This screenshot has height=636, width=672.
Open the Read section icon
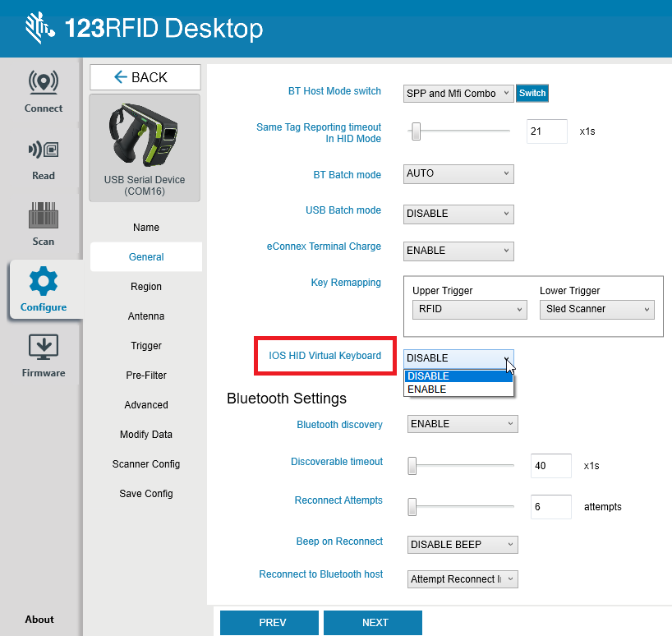(43, 150)
